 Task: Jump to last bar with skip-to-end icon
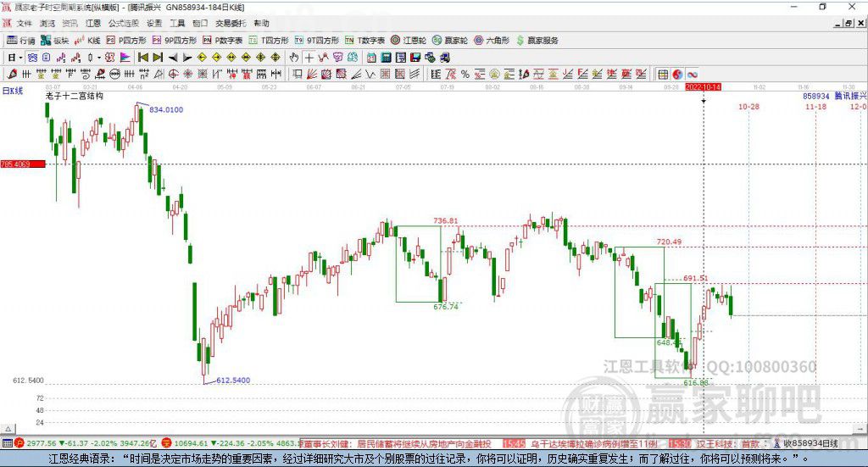[158, 58]
